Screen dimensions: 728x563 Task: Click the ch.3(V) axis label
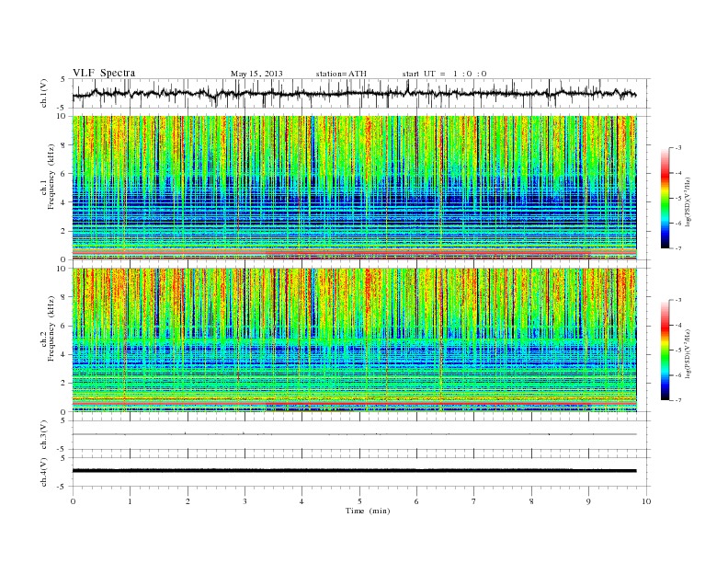pos(44,435)
